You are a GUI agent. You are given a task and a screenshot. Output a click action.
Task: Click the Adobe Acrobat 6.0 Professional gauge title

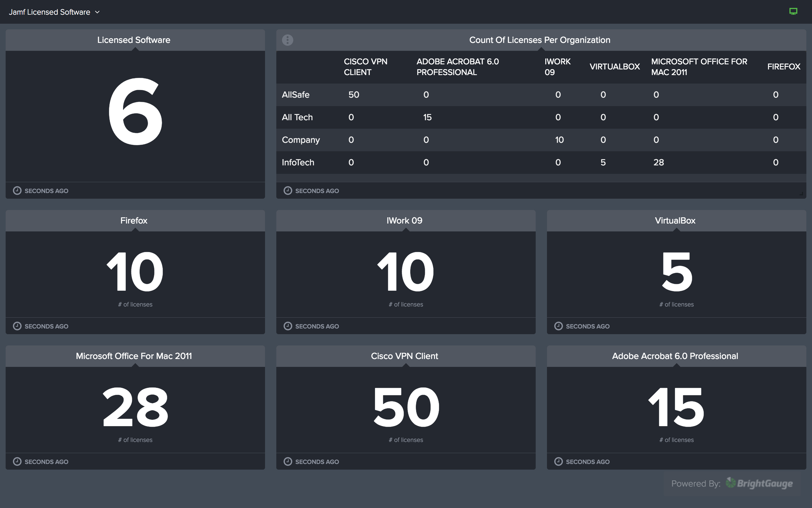(x=675, y=356)
